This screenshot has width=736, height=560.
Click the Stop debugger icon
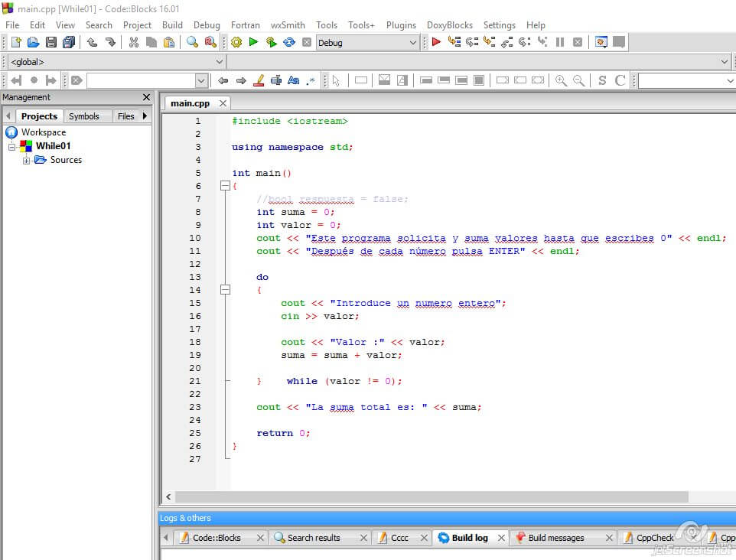pyautogui.click(x=578, y=42)
